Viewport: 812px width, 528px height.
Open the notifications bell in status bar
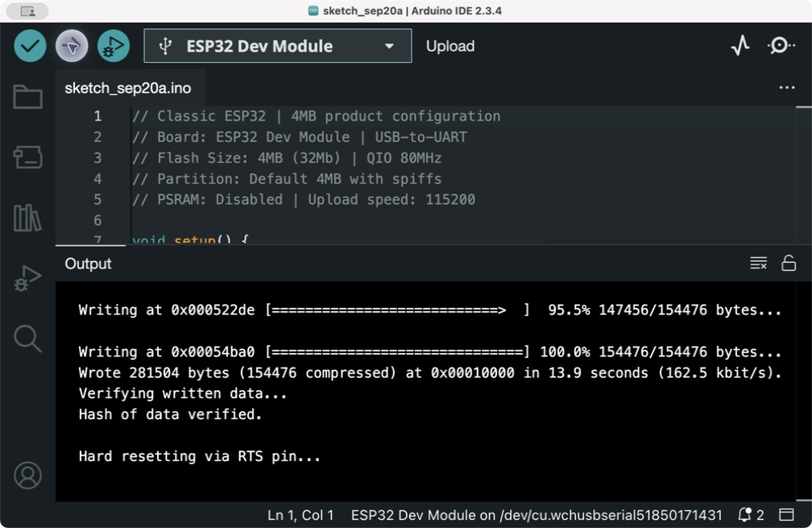744,514
